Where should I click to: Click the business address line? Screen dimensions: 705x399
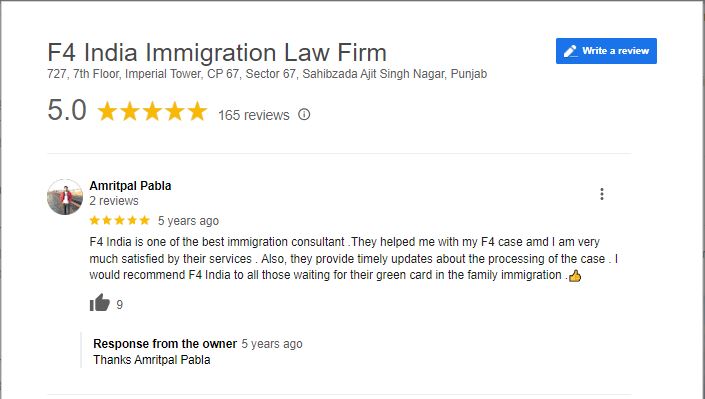point(267,74)
